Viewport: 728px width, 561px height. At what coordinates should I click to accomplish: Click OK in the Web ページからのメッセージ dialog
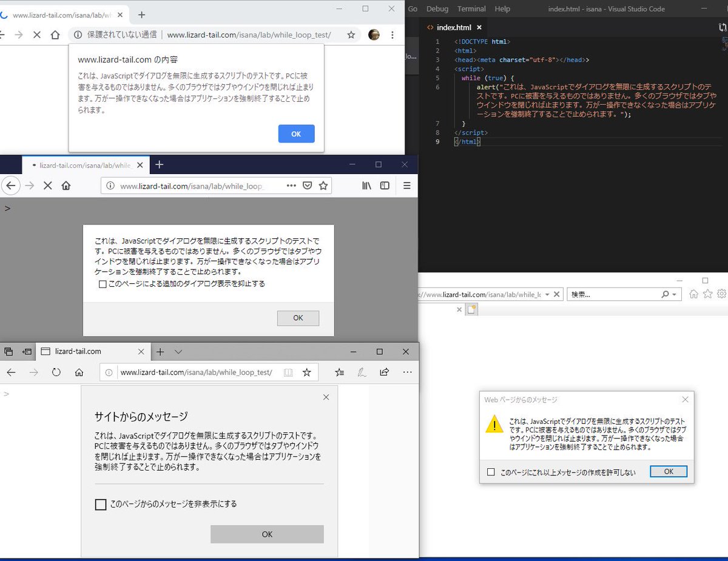669,471
